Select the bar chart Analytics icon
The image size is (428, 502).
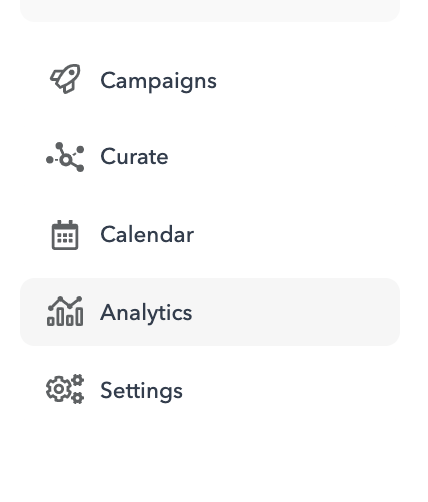(65, 311)
